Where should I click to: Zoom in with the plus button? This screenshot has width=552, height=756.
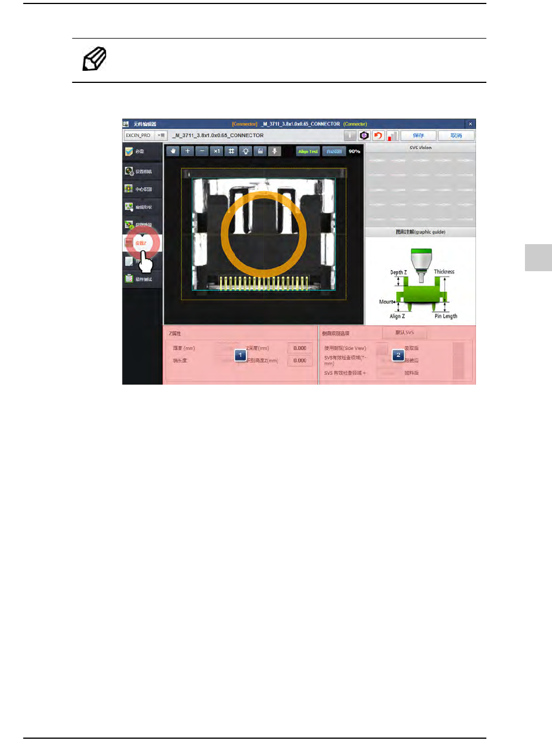click(188, 151)
